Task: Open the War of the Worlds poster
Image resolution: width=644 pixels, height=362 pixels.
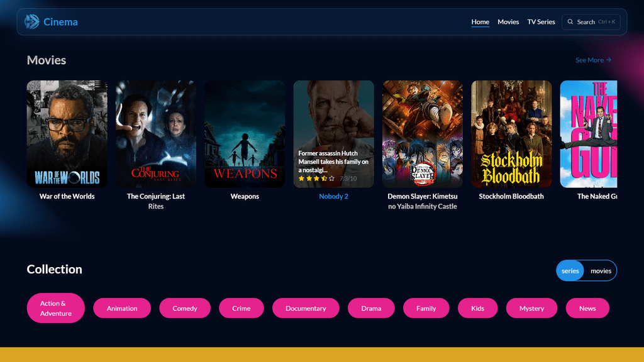Action: point(67,134)
